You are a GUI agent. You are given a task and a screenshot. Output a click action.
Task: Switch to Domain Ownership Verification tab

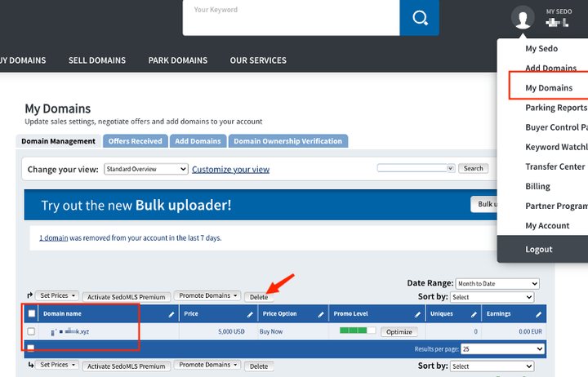coord(288,141)
